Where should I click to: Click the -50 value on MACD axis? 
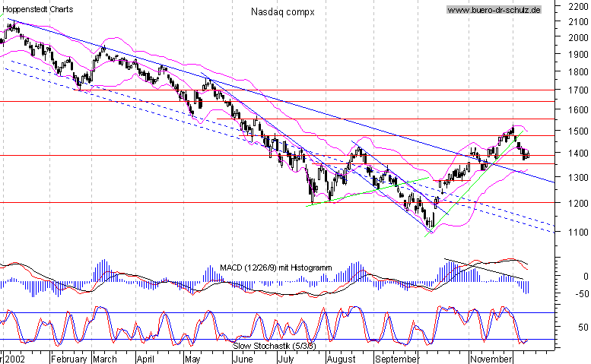[580, 293]
